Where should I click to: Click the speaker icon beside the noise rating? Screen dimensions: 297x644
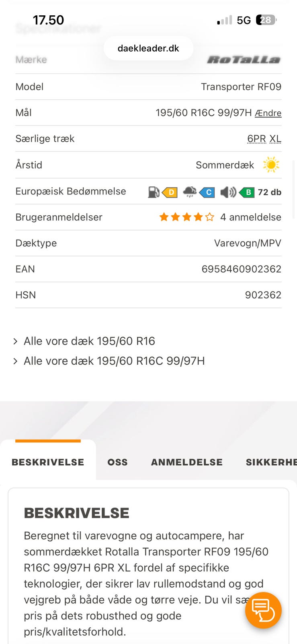click(x=228, y=192)
